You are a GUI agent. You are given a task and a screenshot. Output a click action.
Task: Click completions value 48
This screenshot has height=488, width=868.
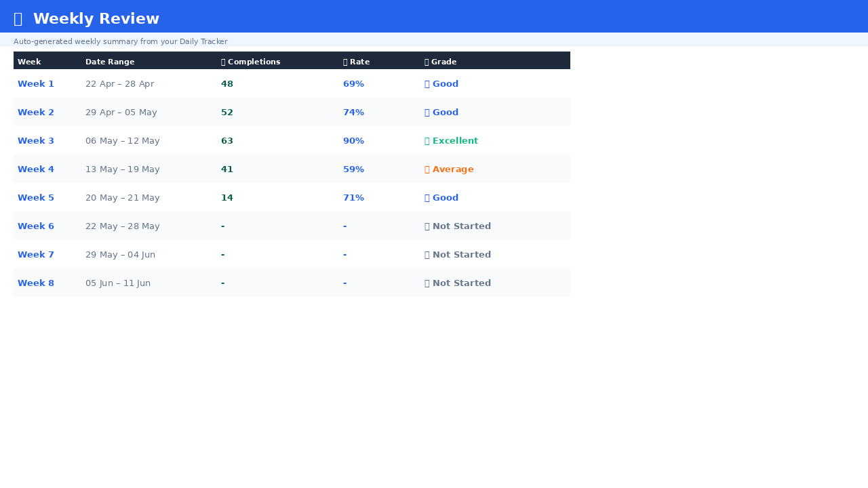227,84
